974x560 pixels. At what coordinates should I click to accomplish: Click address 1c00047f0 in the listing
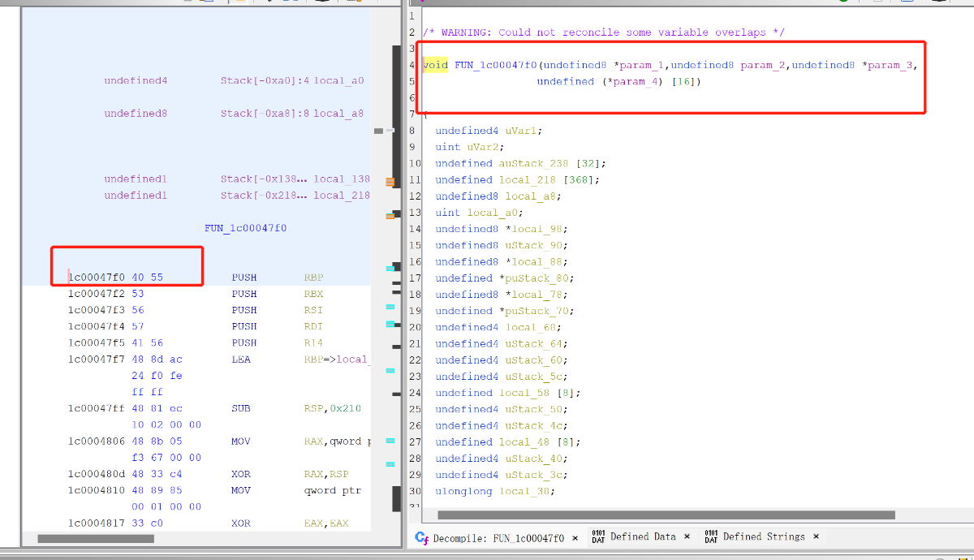tap(97, 278)
